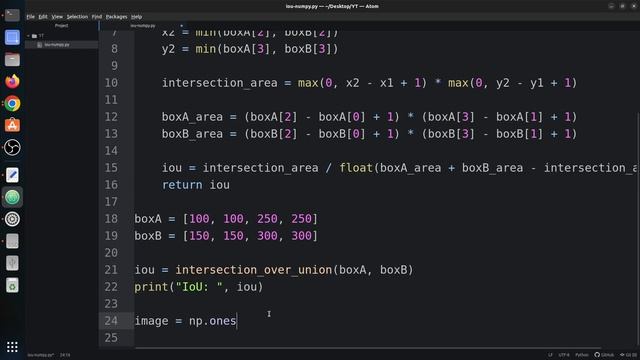Screen dimensions: 640x360
Task: Click the first value 100 on line 18
Action: 199,219
